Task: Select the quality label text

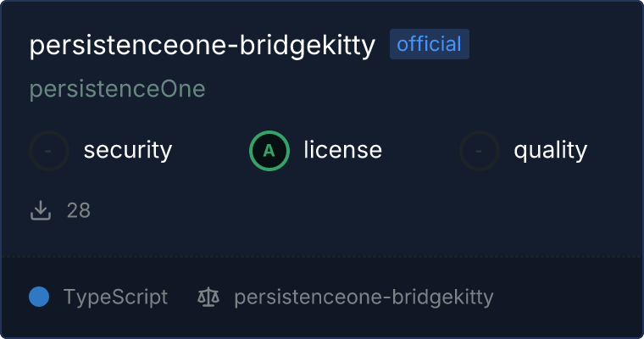Action: (550, 151)
